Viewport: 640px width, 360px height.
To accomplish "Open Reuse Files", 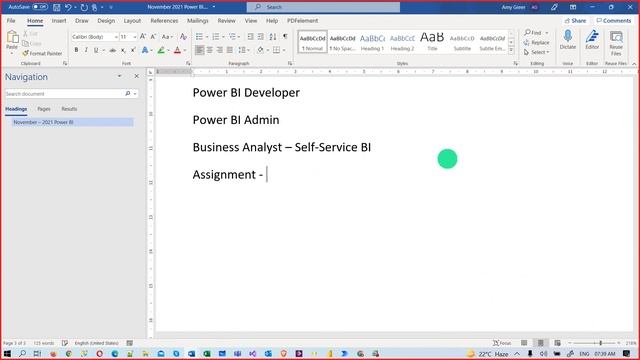I will 616,42.
